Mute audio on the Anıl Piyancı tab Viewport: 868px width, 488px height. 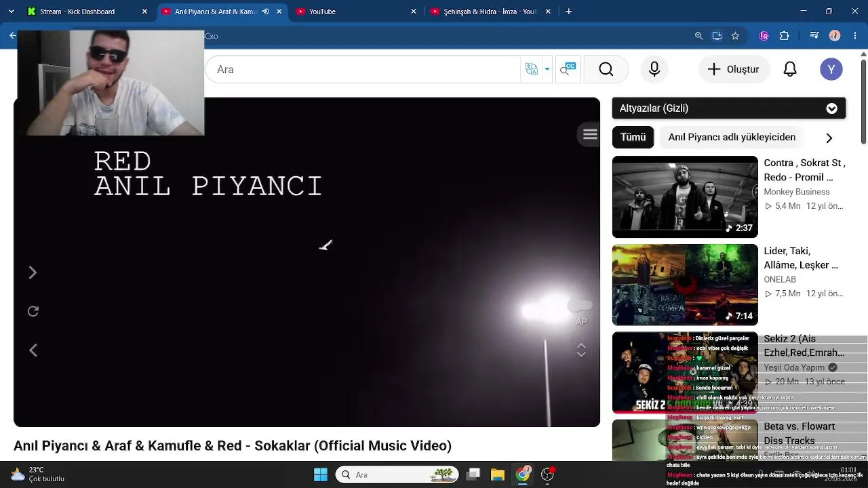265,12
